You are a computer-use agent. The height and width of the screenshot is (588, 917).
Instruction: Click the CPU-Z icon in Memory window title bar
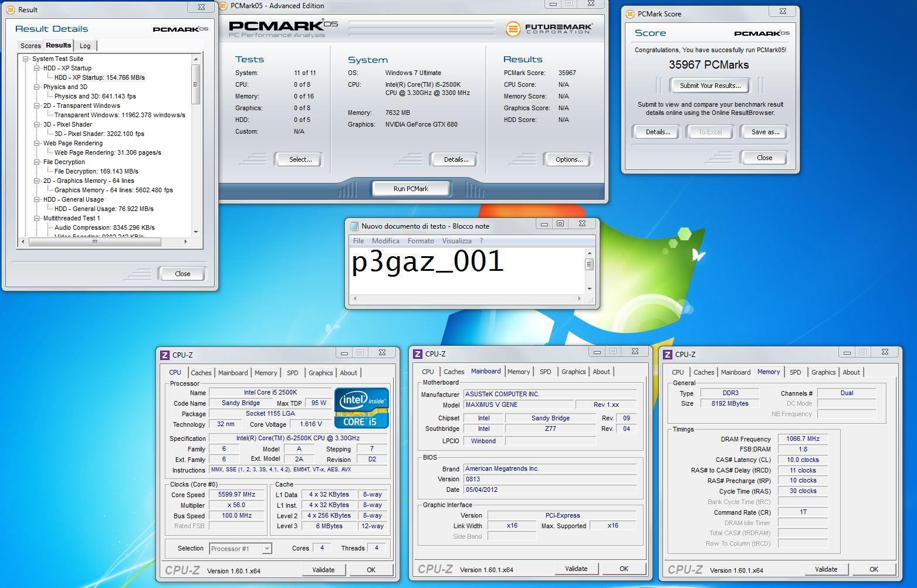point(668,354)
